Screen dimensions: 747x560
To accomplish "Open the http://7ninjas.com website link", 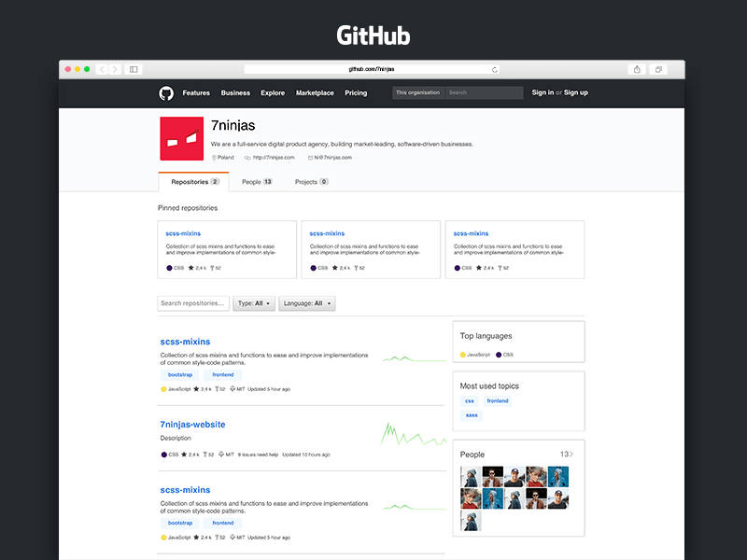I will (x=274, y=158).
